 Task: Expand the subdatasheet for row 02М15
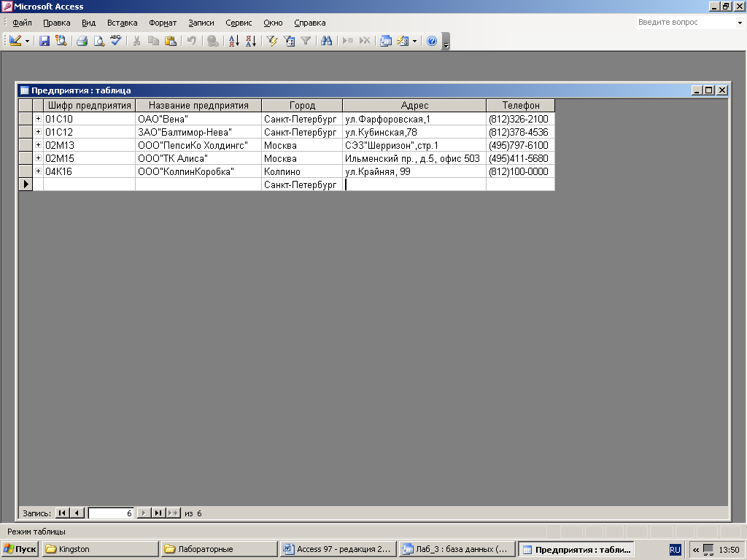coord(38,157)
